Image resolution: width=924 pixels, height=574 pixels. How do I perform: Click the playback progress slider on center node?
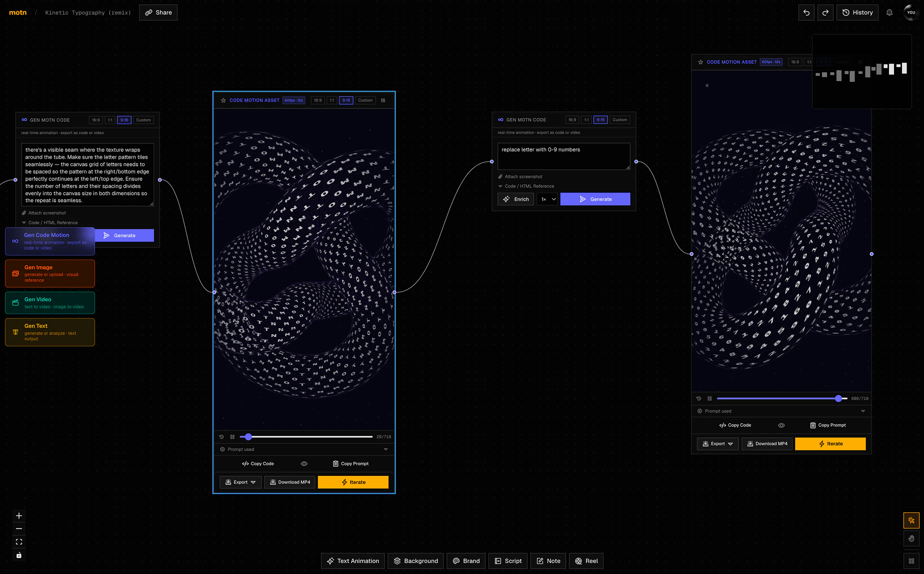[x=307, y=436]
